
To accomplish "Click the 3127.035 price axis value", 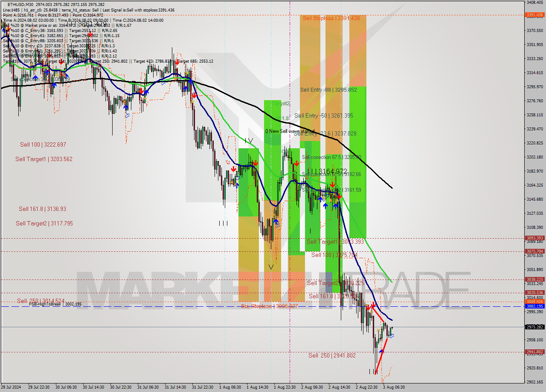I will point(534,213).
